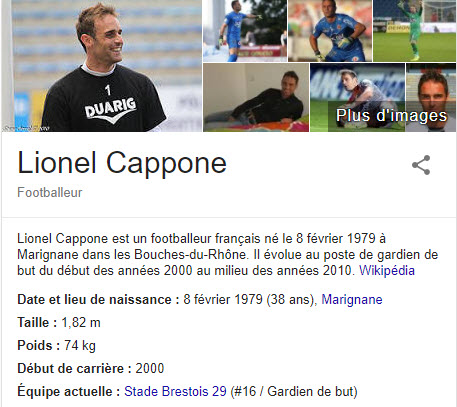This screenshot has height=407, width=457.
Task: Click the "Date et lieu de naissance" label
Action: [98, 299]
